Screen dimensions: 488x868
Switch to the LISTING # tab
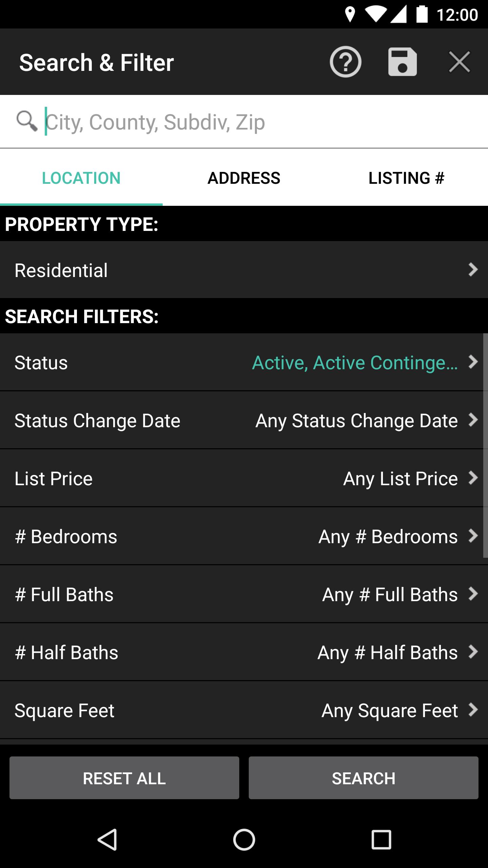[x=407, y=178]
